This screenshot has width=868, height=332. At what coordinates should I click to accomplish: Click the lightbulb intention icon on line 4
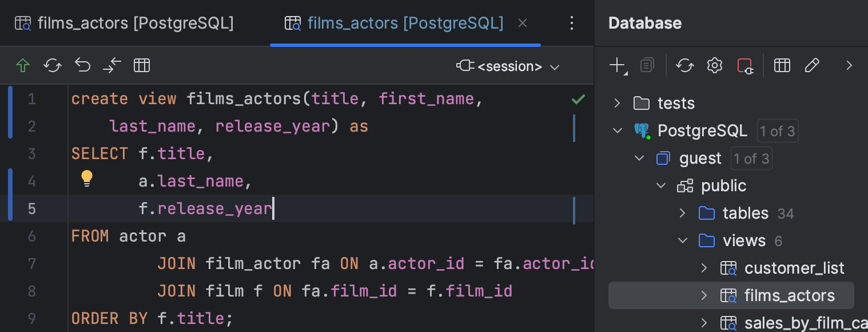tap(87, 179)
